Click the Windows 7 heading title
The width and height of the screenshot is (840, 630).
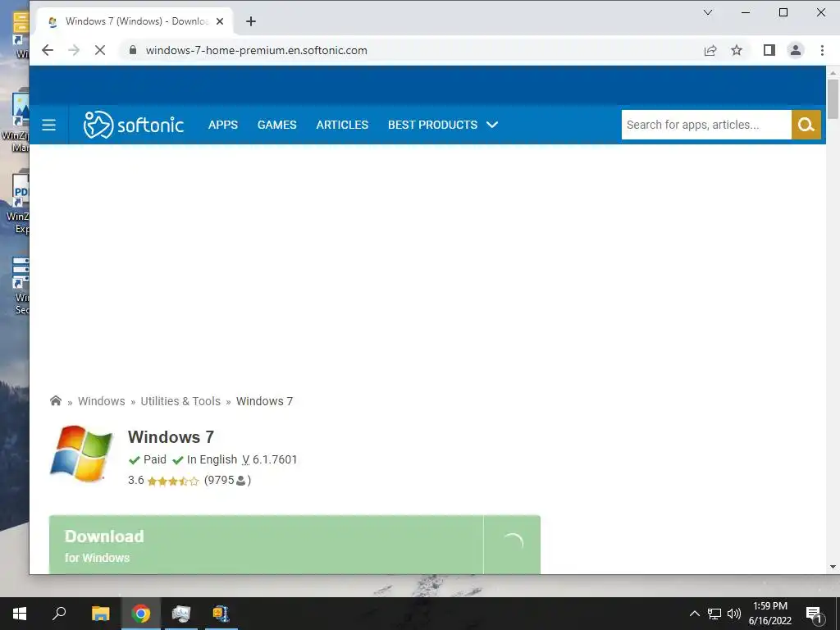(x=171, y=437)
